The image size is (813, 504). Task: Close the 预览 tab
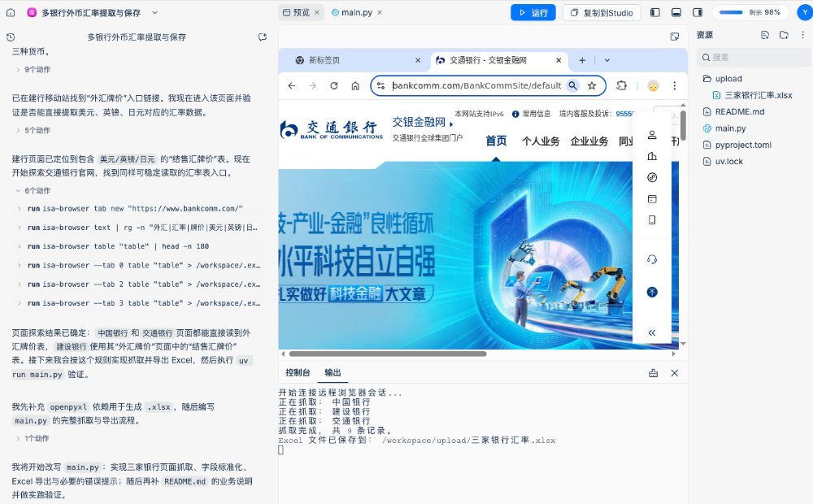317,12
